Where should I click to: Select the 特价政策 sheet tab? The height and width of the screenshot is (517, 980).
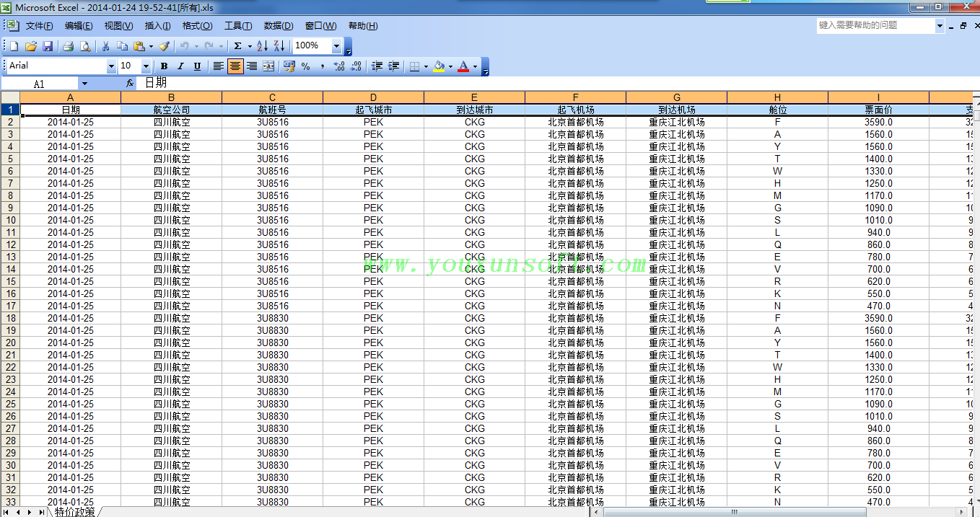pyautogui.click(x=74, y=512)
